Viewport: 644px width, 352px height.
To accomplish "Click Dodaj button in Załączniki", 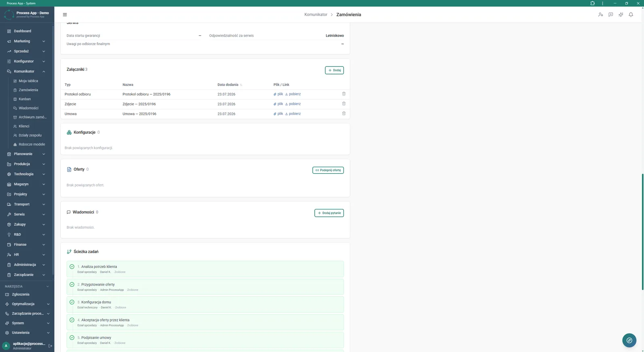I will 334,70.
